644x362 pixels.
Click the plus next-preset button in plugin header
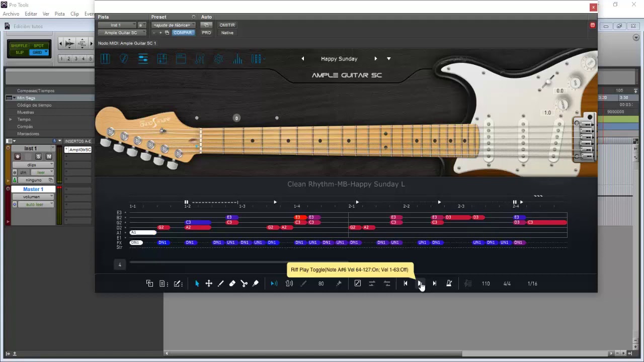pos(160,33)
